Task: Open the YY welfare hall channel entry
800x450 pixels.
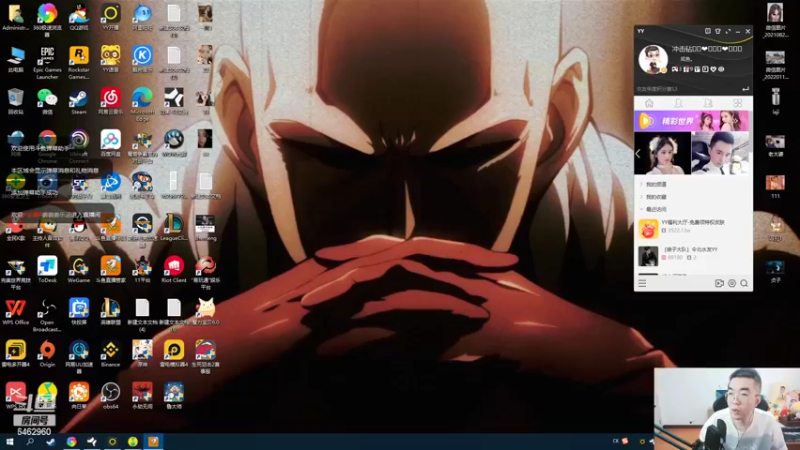Action: (x=693, y=228)
